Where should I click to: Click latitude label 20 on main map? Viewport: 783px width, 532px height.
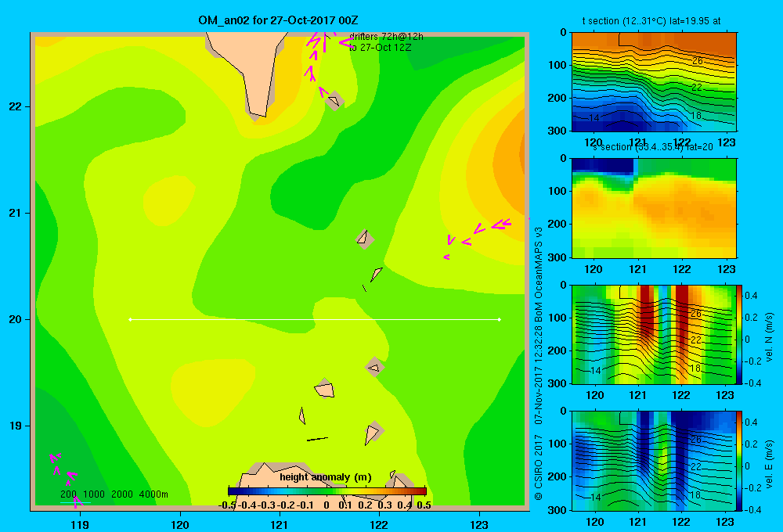(16, 319)
